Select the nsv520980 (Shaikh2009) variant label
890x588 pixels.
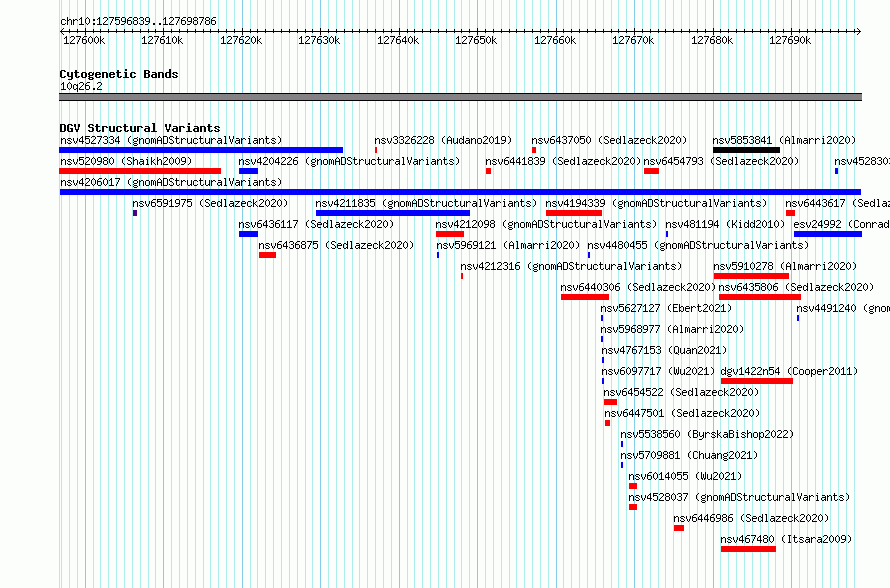click(x=126, y=161)
